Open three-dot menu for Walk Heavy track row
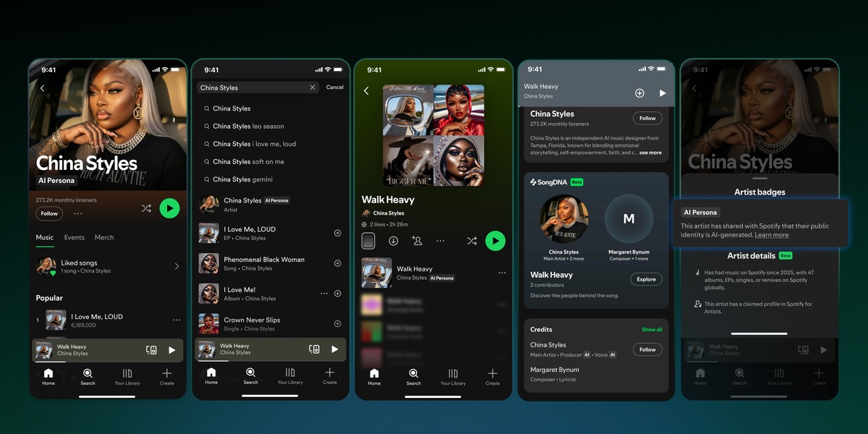This screenshot has height=434, width=868. [x=502, y=273]
